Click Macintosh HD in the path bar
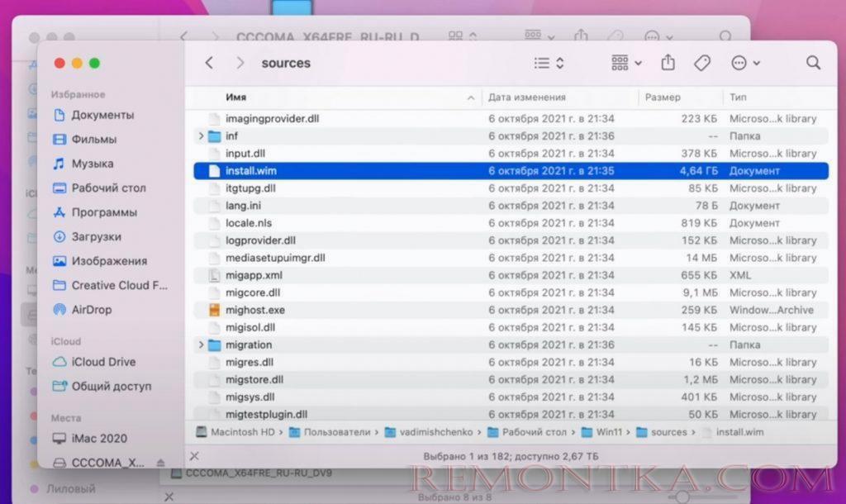Viewport: 846px width, 504px height. click(235, 432)
